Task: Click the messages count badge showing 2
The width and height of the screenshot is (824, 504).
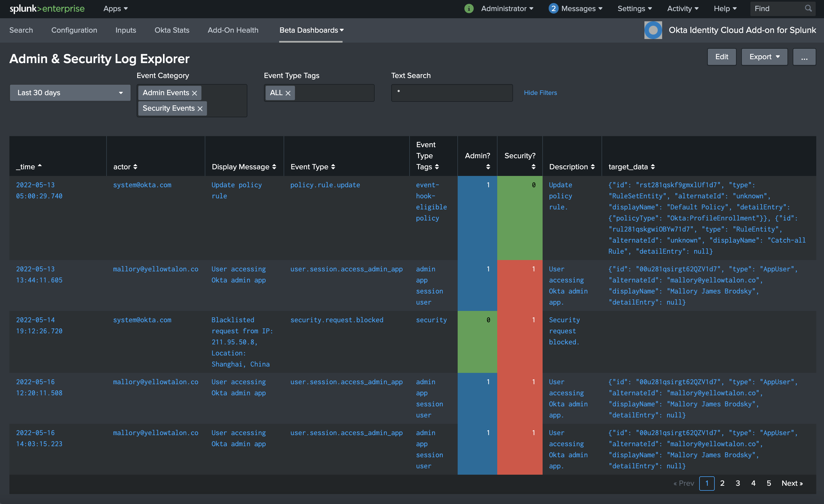Action: 553,9
